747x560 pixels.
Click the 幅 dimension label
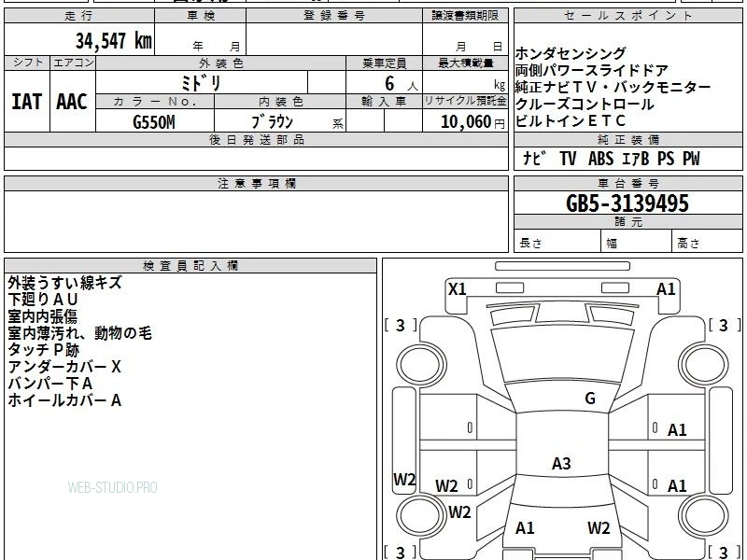tap(612, 244)
